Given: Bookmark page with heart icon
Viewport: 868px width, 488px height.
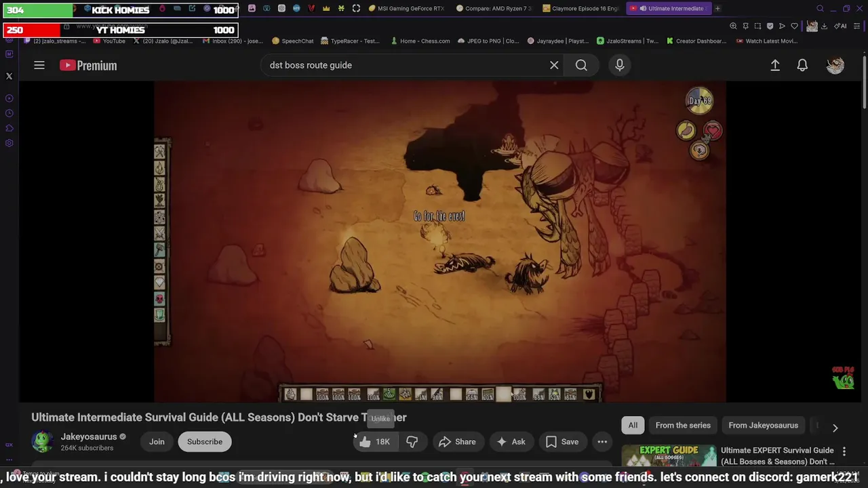Looking at the screenshot, I should (794, 26).
